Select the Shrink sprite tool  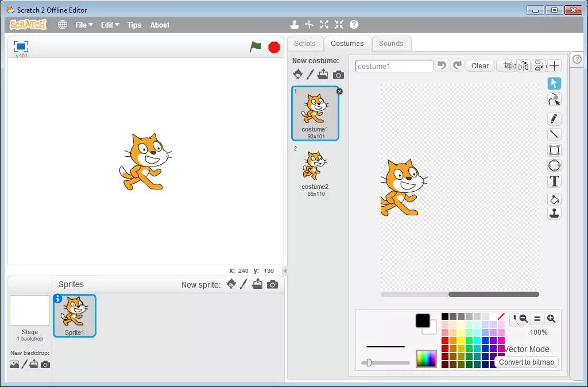click(x=339, y=25)
